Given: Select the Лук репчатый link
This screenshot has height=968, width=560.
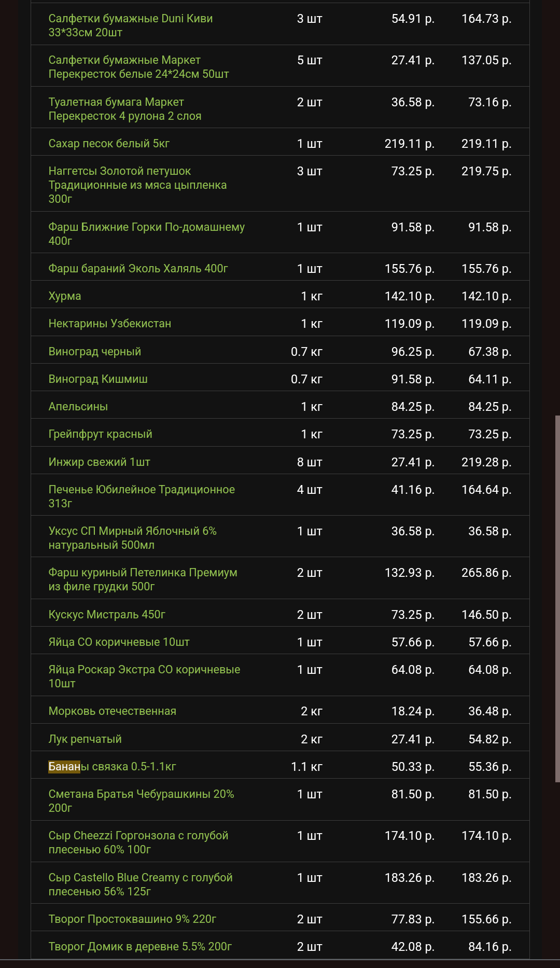Looking at the screenshot, I should [85, 739].
